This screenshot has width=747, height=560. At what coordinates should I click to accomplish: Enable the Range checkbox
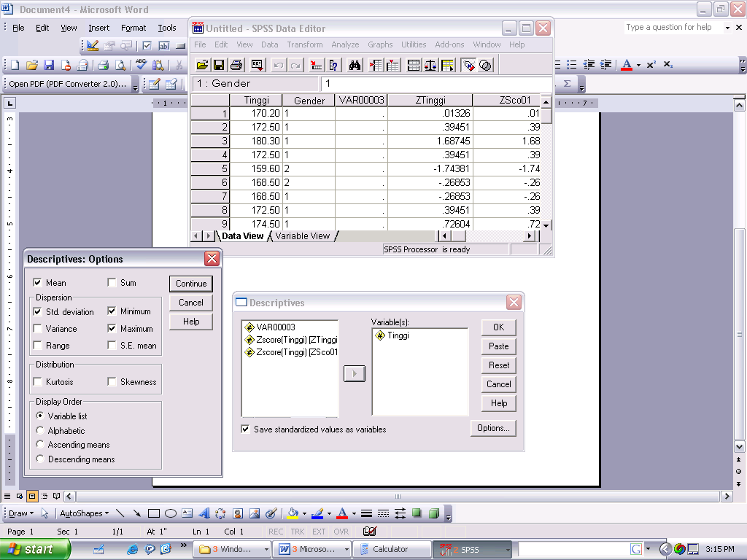click(x=37, y=345)
